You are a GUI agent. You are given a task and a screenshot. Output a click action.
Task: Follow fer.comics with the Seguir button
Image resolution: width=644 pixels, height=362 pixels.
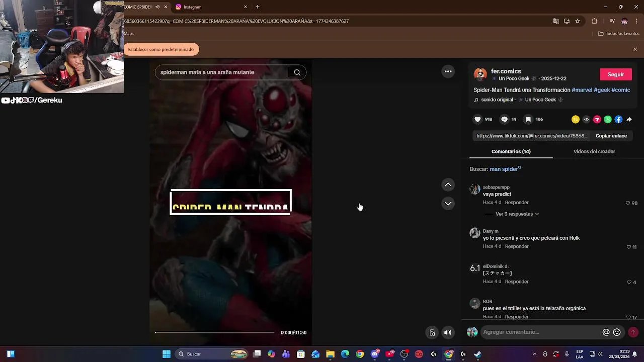[615, 74]
